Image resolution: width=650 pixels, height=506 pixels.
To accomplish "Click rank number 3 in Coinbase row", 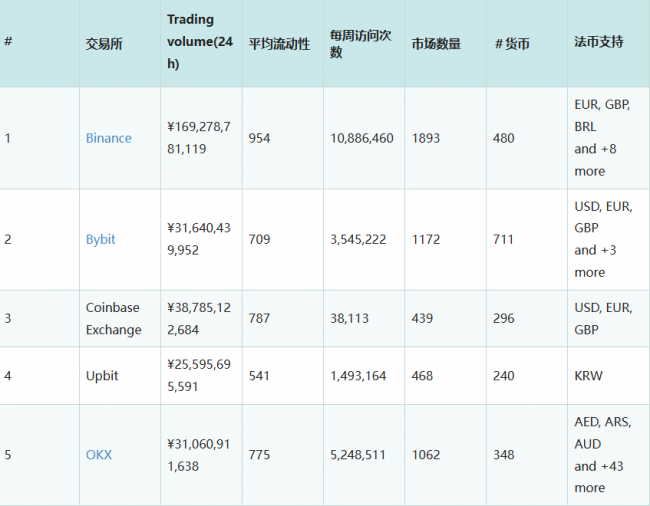I will point(7,318).
